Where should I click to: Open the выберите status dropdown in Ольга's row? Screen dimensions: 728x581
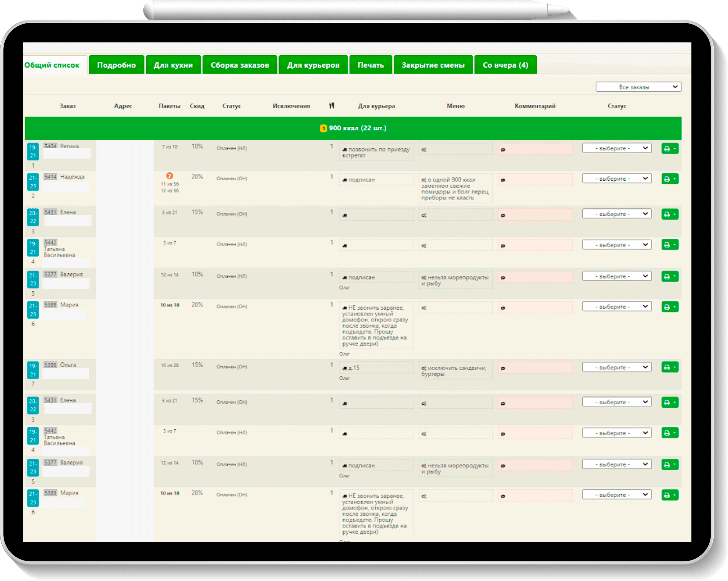pyautogui.click(x=617, y=367)
